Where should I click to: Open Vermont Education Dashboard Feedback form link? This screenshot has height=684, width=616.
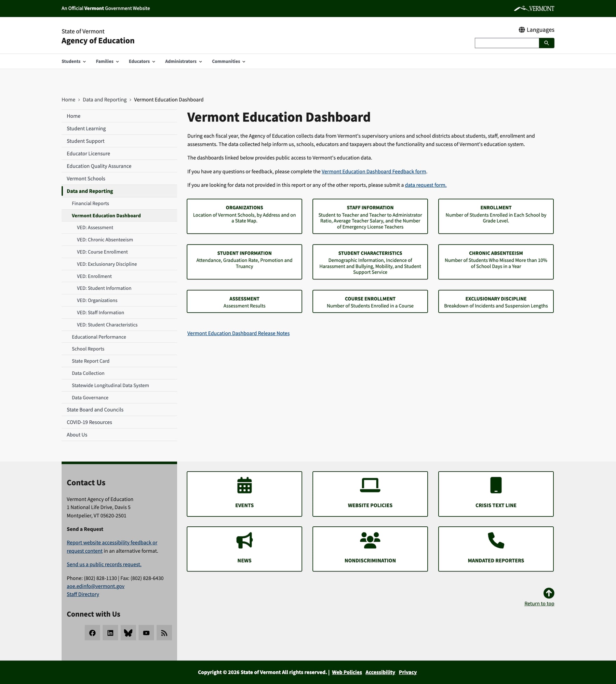[x=374, y=171]
